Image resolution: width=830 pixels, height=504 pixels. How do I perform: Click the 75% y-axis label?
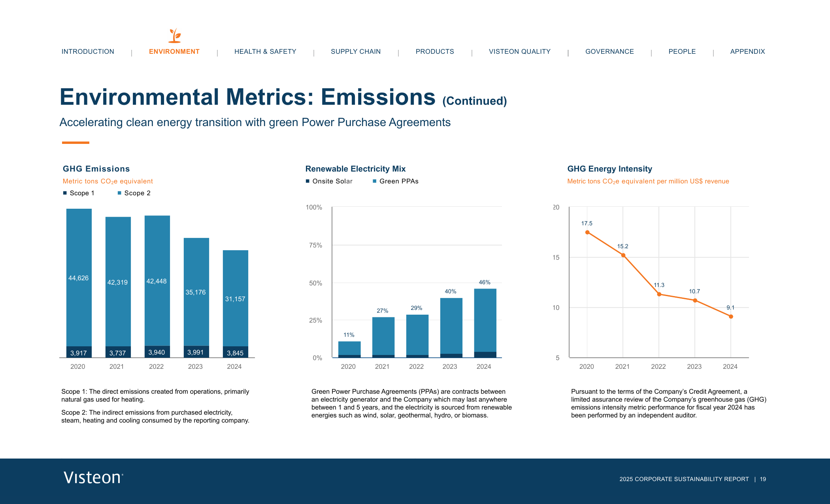click(x=315, y=245)
